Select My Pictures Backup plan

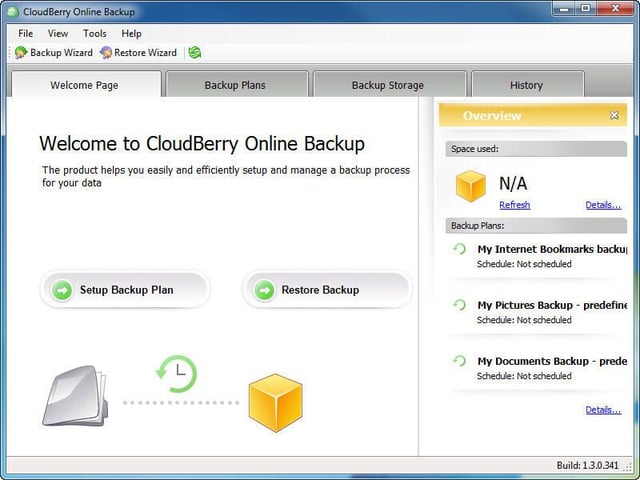tap(552, 305)
